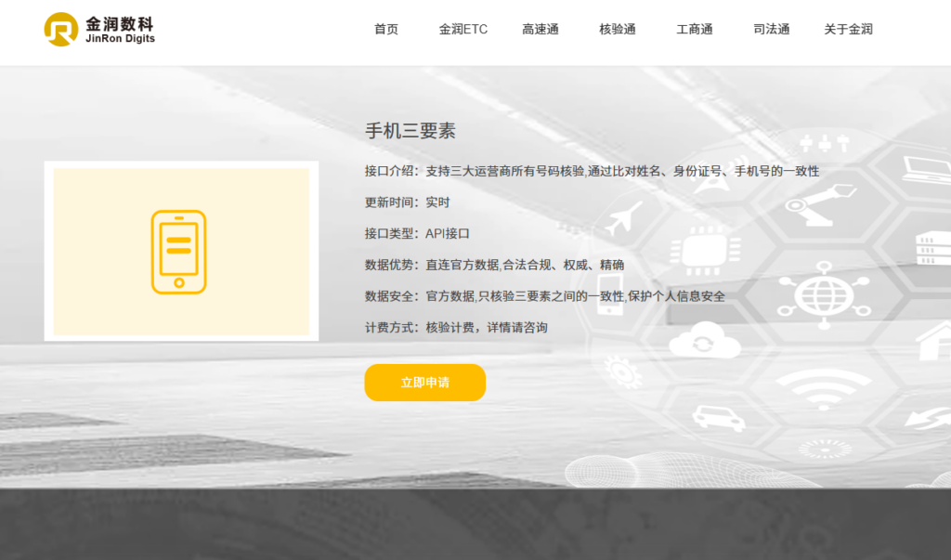
Task: Click the cloud sync icon
Action: coord(705,342)
